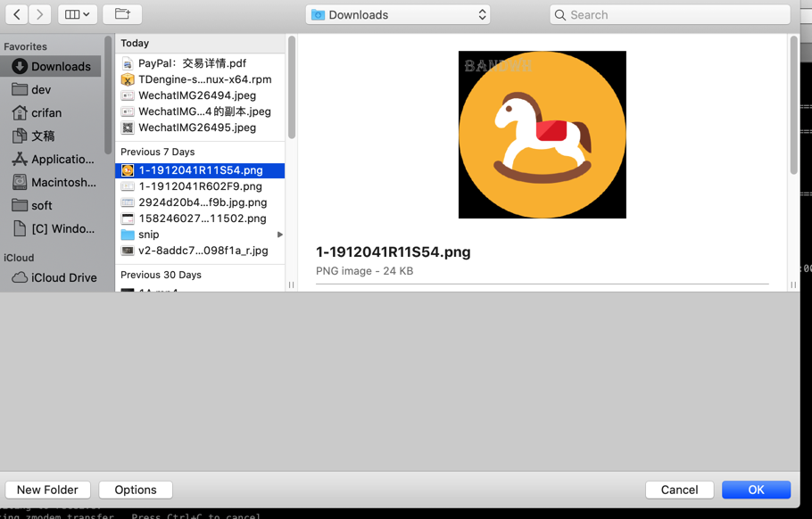812x519 pixels.
Task: Click the crifan house icon
Action: tap(20, 112)
